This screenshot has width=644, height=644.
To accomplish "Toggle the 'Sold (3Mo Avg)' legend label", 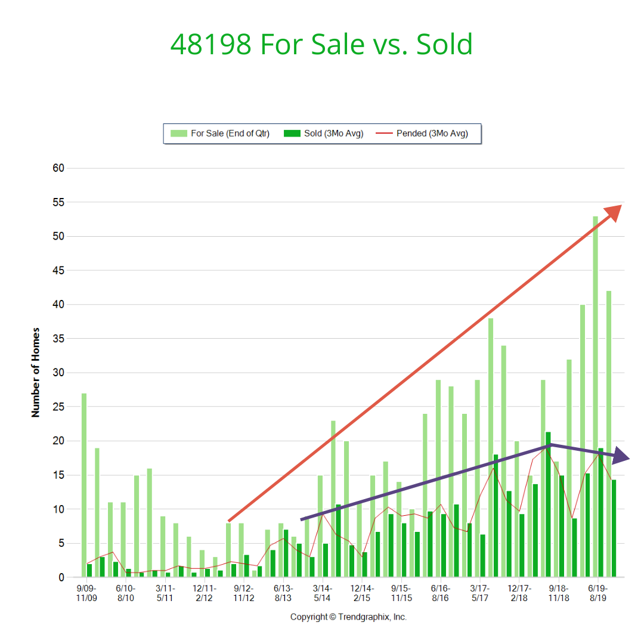I will click(x=333, y=134).
